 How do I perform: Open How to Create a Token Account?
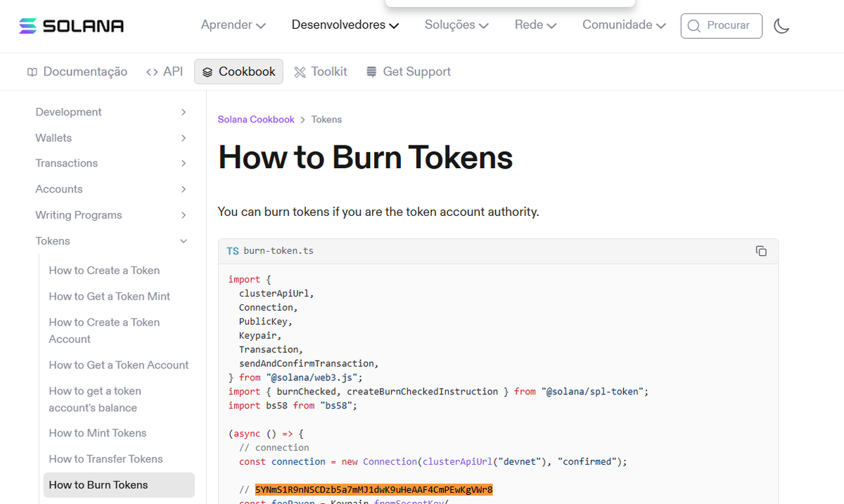pos(104,330)
